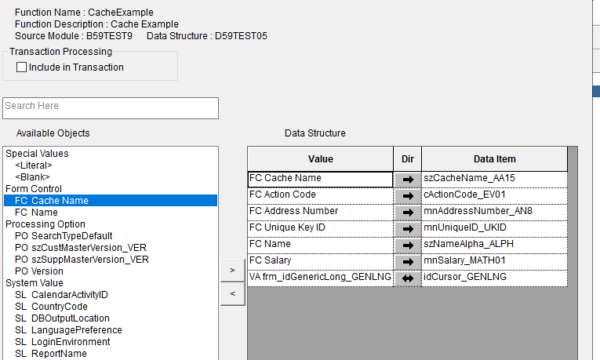Screen dimensions: 600x360
Task: Select SL DBOutputLocation system value
Action: pos(62,318)
